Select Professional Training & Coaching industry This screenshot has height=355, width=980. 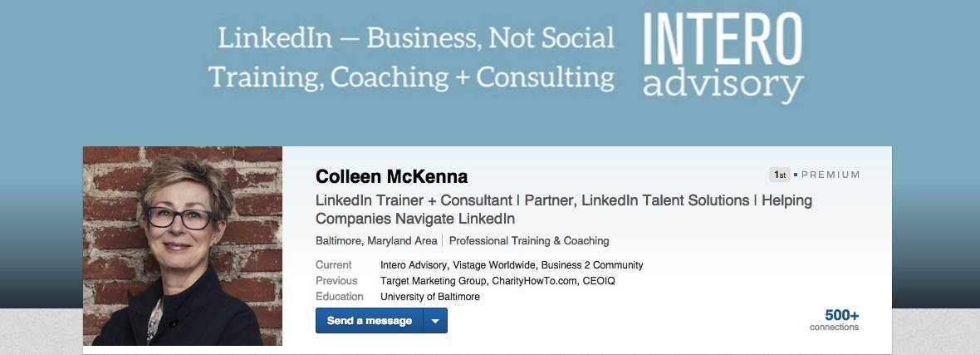click(x=529, y=241)
